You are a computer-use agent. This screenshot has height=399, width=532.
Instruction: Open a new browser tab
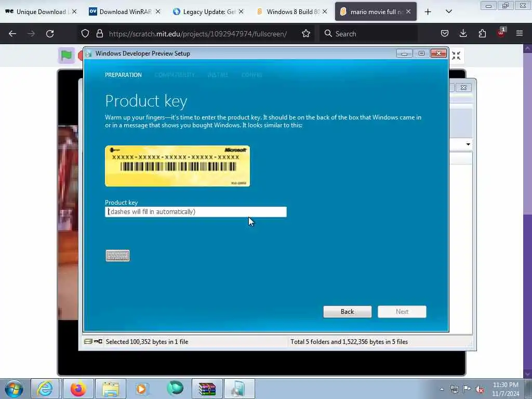tap(428, 12)
